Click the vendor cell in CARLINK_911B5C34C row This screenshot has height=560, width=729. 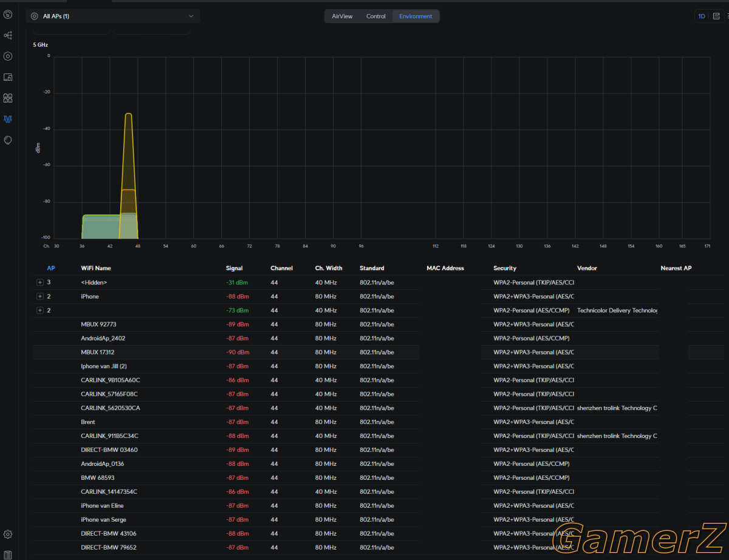pos(617,436)
